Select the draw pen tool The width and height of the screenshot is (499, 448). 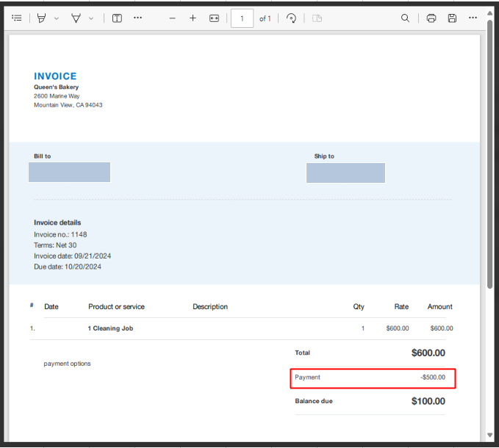(x=76, y=18)
